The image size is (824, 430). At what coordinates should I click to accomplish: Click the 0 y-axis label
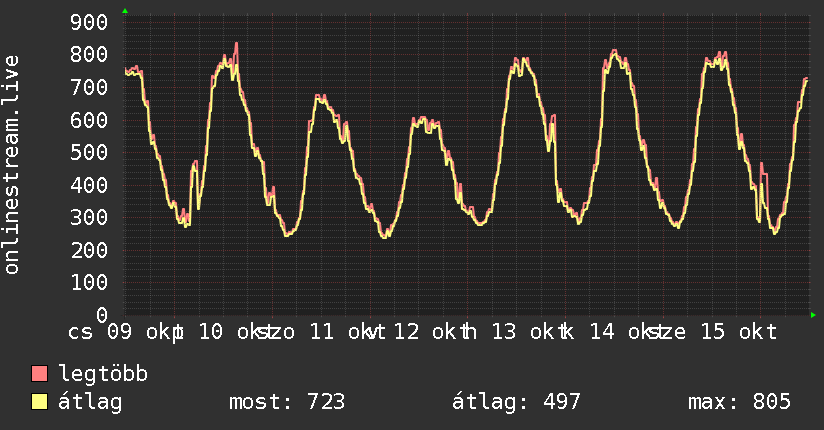(102, 315)
